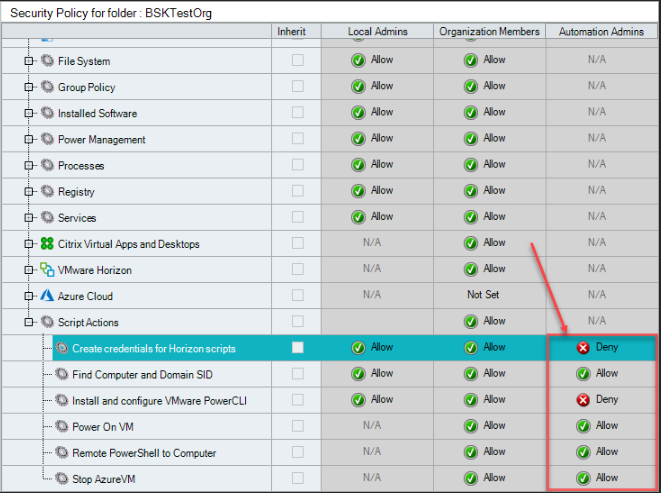The image size is (661, 493).
Task: Expand the Services tree node
Action: 29,218
